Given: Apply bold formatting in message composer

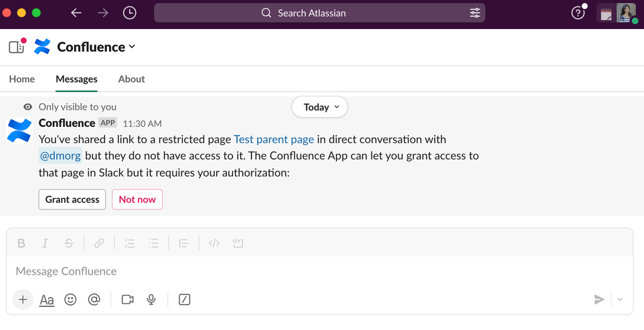Looking at the screenshot, I should 21,243.
